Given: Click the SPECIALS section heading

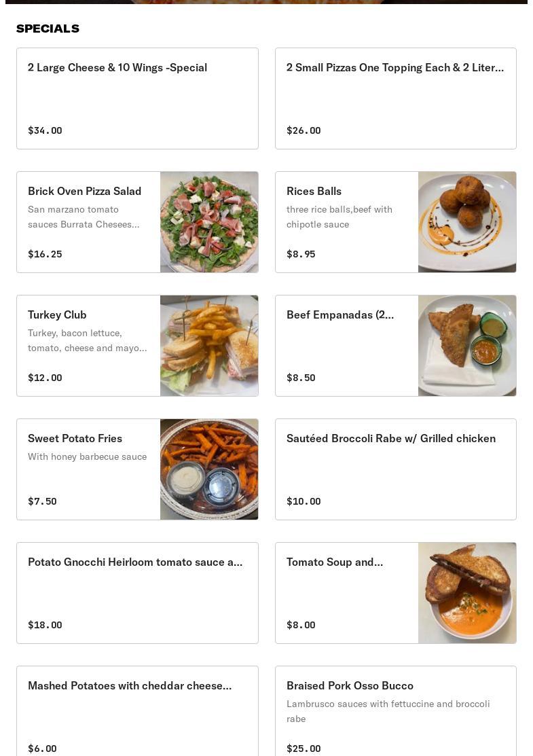Looking at the screenshot, I should (48, 29).
